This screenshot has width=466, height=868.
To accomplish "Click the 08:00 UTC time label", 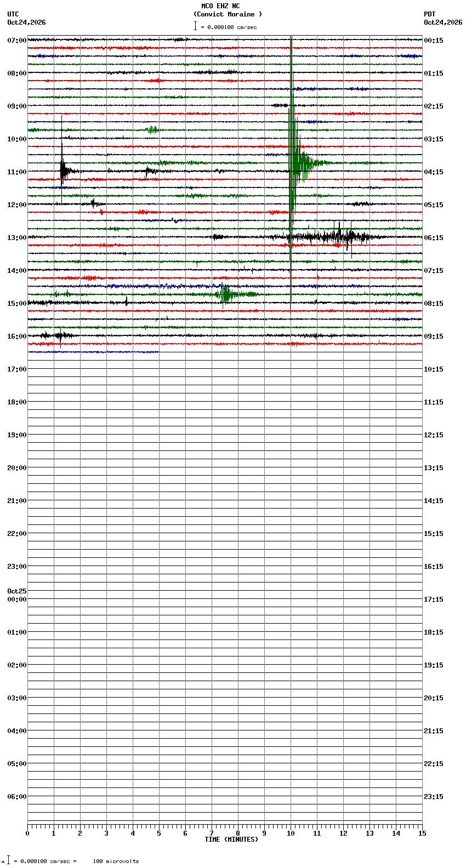I will [x=17, y=73].
